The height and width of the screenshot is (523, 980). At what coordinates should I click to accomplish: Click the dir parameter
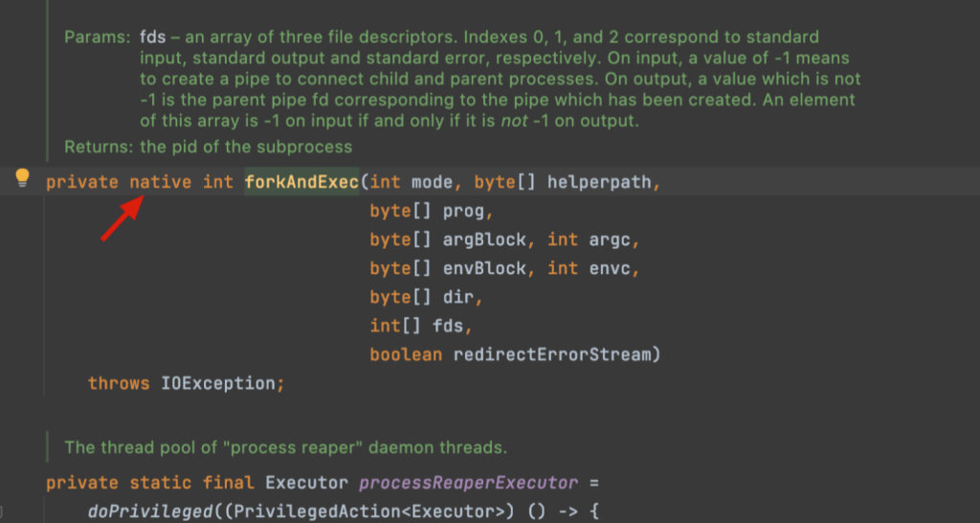click(458, 298)
